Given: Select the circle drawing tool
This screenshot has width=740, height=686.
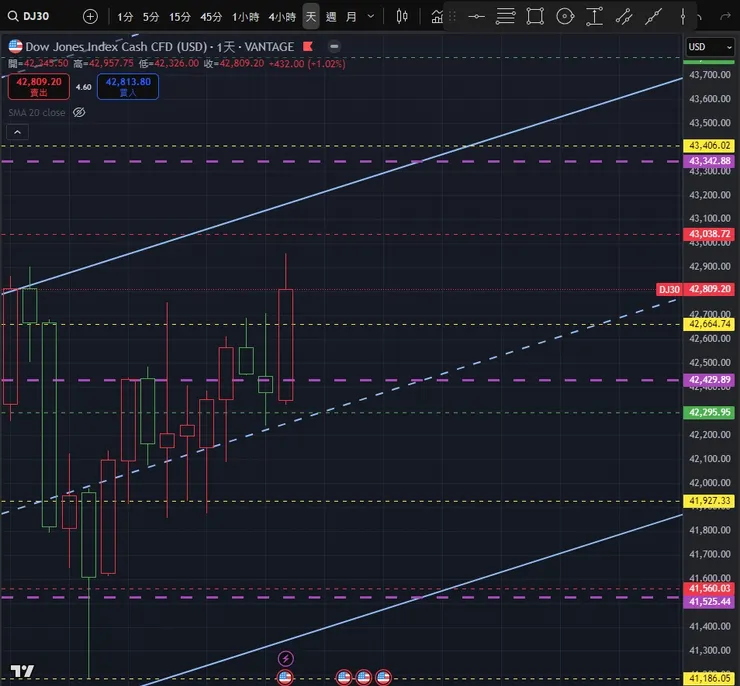Looking at the screenshot, I should tap(565, 17).
